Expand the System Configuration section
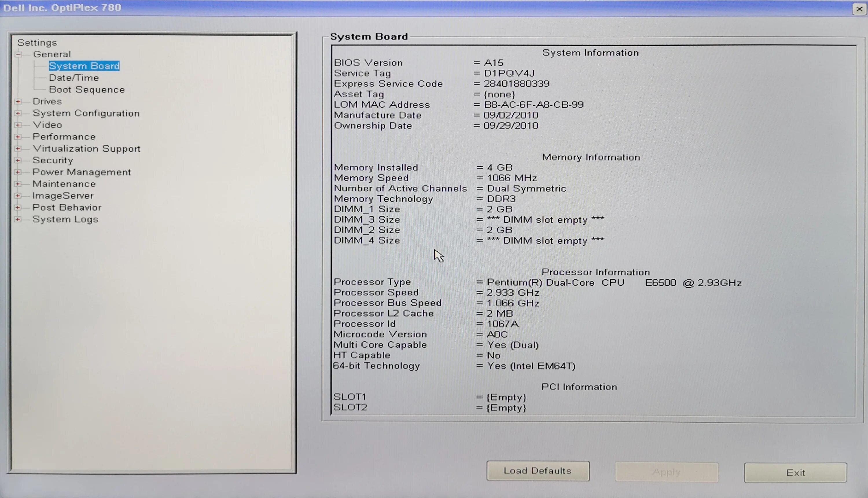Image resolution: width=868 pixels, height=498 pixels. pos(19,113)
